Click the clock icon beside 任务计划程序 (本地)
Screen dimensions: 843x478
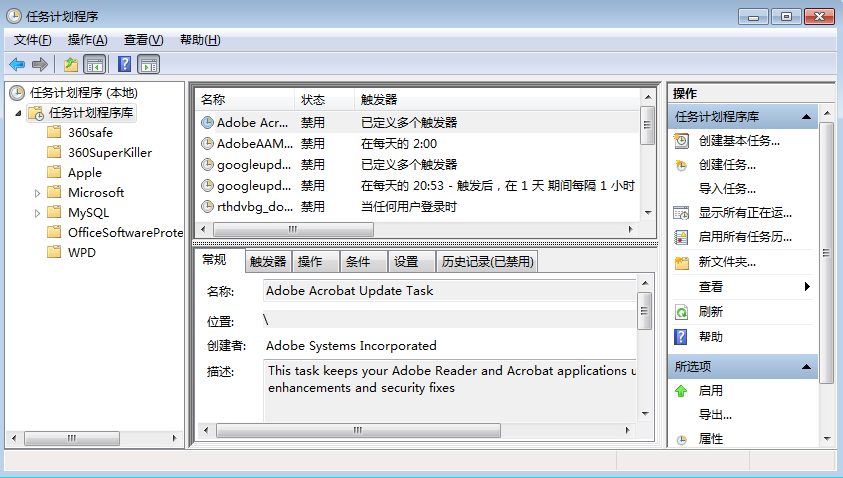tap(17, 93)
